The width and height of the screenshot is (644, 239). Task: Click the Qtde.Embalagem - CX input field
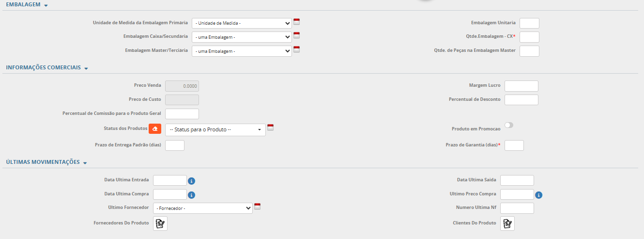pyautogui.click(x=529, y=37)
